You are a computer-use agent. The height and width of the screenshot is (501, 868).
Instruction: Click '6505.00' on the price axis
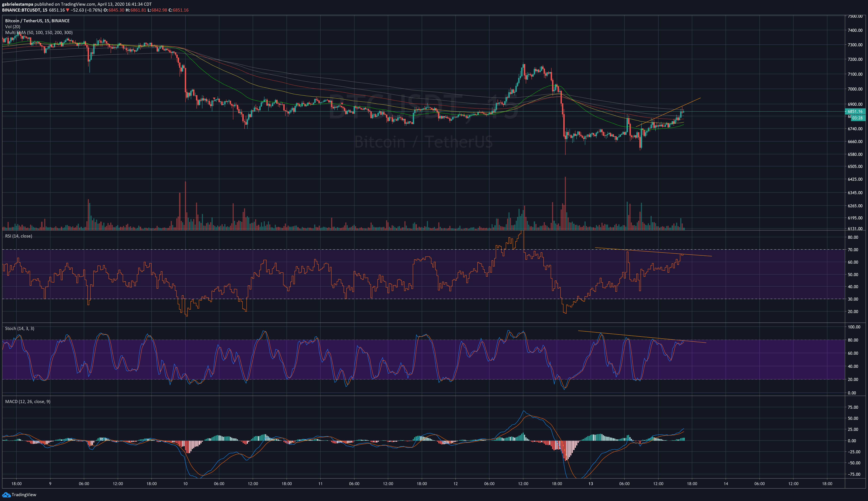point(855,166)
